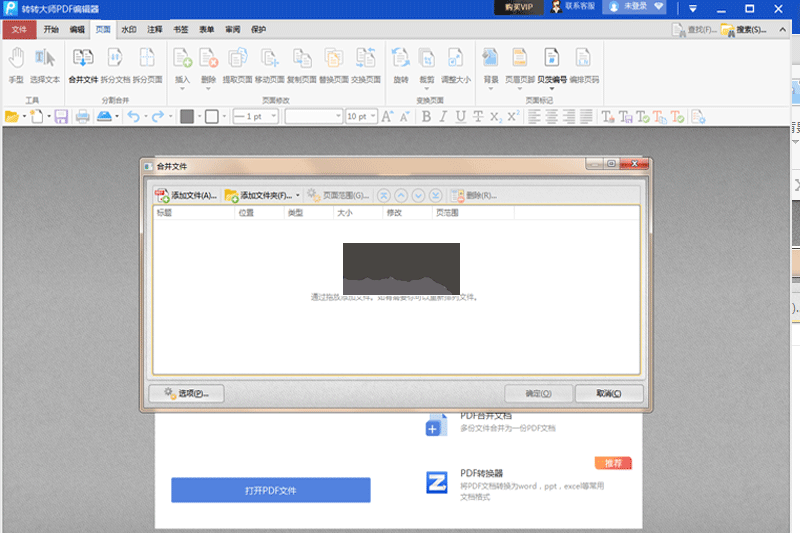Click the 购买VIP button
Viewport: 800px width, 533px height.
519,7
